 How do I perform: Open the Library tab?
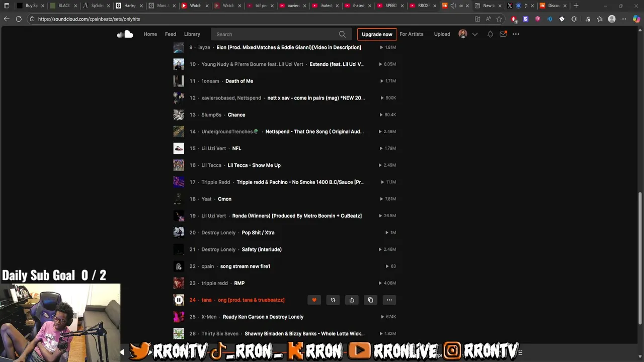click(192, 34)
